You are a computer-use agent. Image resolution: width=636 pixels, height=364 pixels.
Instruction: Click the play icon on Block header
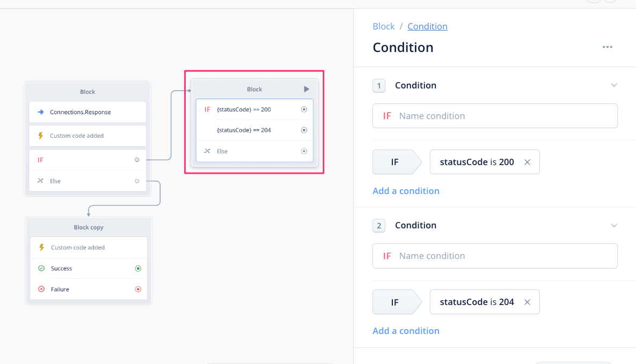(306, 89)
